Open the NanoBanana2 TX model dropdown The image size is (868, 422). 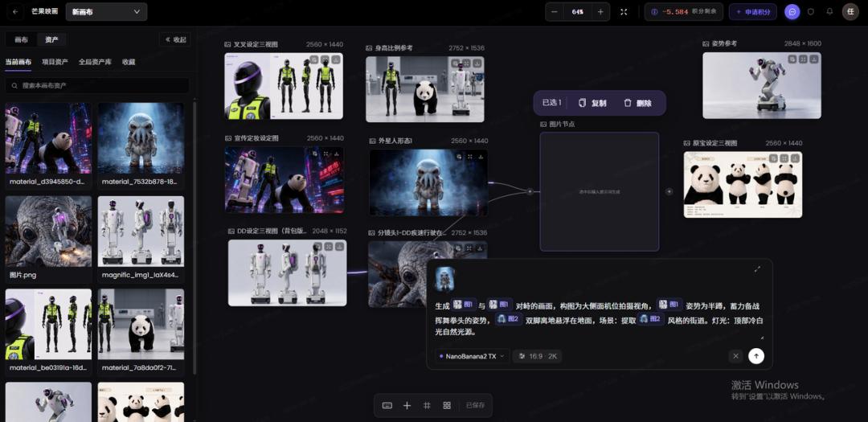pyautogui.click(x=472, y=356)
